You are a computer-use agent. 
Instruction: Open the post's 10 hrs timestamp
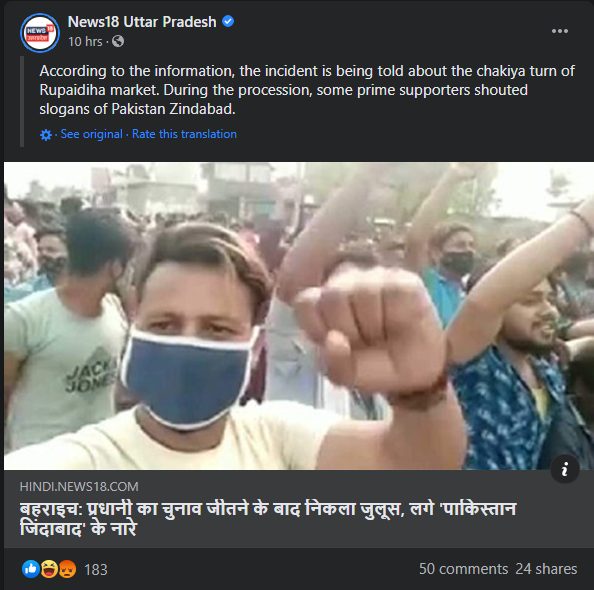click(85, 41)
